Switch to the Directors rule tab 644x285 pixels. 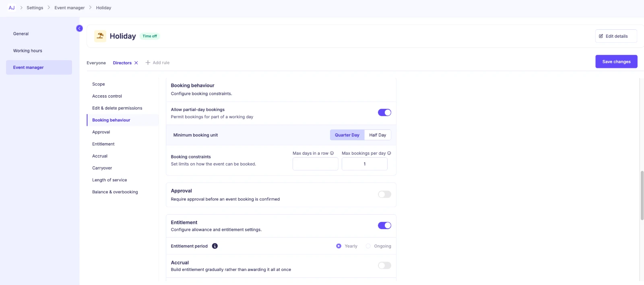pyautogui.click(x=122, y=63)
